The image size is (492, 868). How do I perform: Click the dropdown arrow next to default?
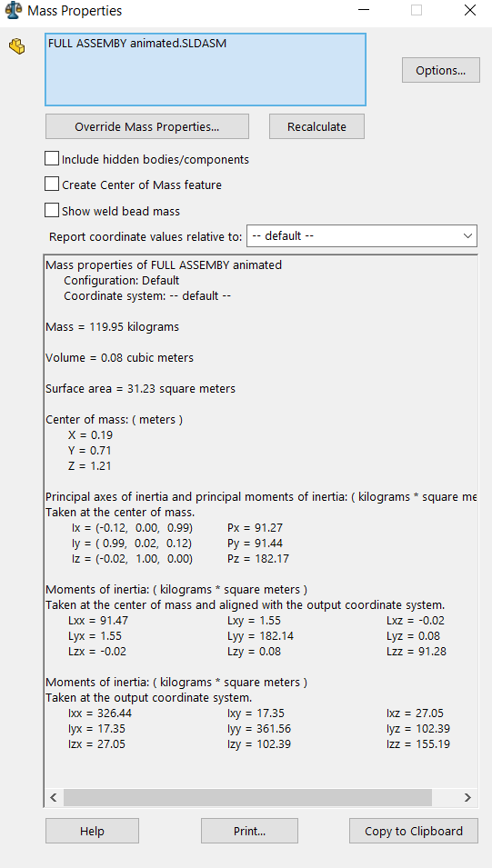[467, 235]
